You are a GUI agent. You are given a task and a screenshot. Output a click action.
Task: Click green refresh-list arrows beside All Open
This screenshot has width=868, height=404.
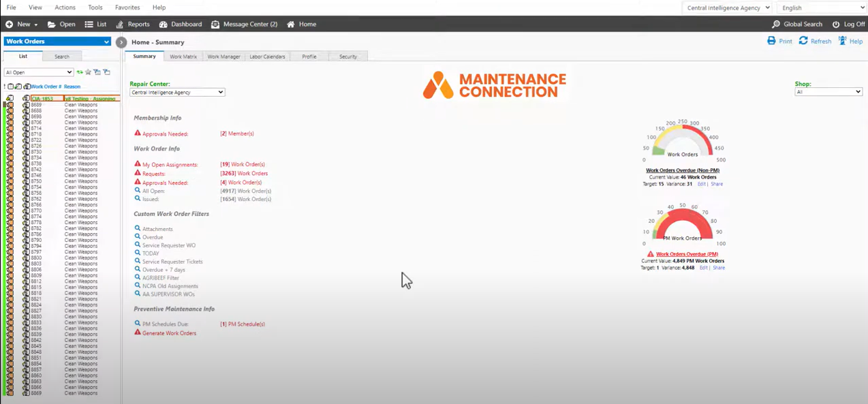point(80,72)
